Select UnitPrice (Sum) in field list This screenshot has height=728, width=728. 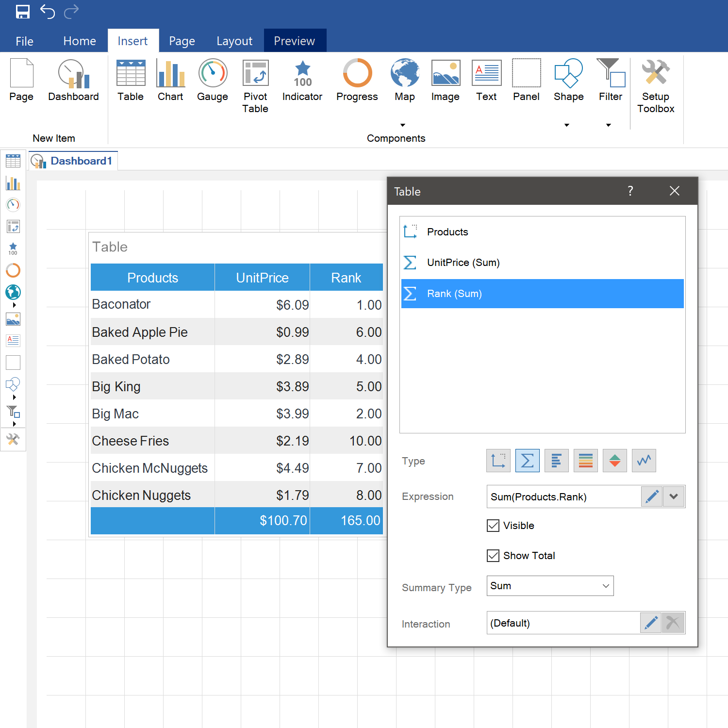pyautogui.click(x=543, y=263)
